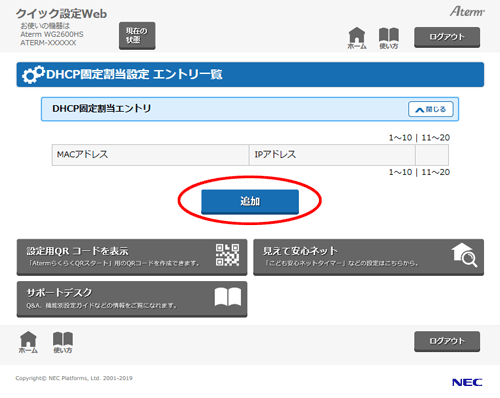The image size is (500, 398).
Task: Click the ログアウト button in top header
Action: [x=447, y=37]
